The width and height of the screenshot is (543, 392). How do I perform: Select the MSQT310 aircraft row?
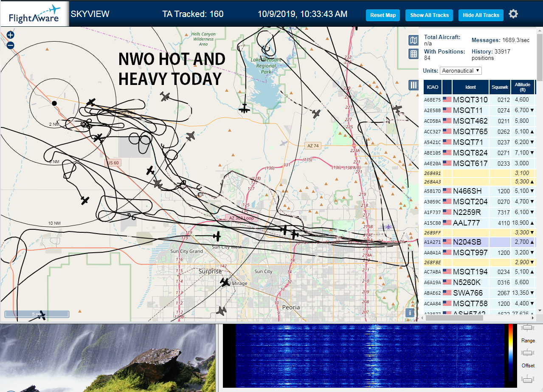click(x=479, y=99)
